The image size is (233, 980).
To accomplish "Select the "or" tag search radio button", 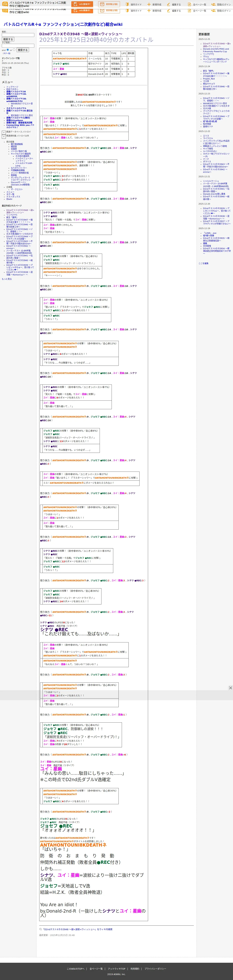I will coord(14,50).
